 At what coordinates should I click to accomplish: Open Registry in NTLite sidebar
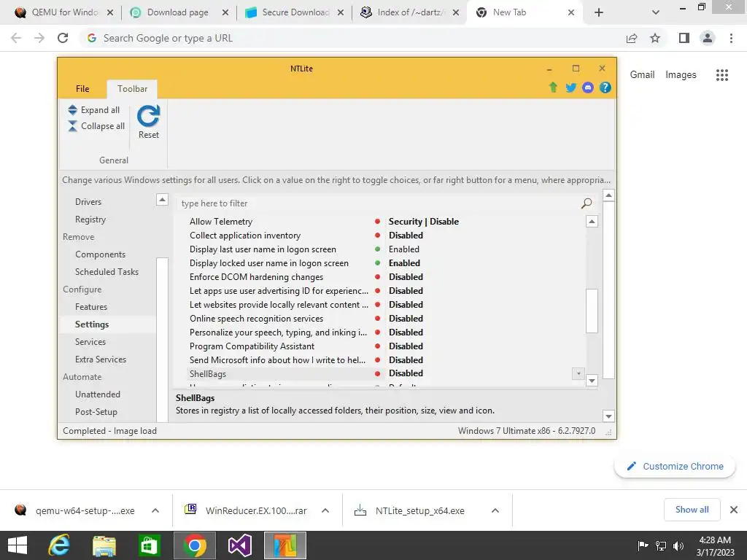(x=90, y=219)
